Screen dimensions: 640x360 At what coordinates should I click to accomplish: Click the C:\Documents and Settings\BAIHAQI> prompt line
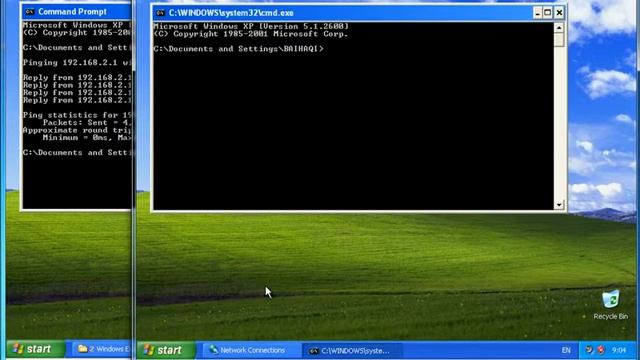coord(238,49)
